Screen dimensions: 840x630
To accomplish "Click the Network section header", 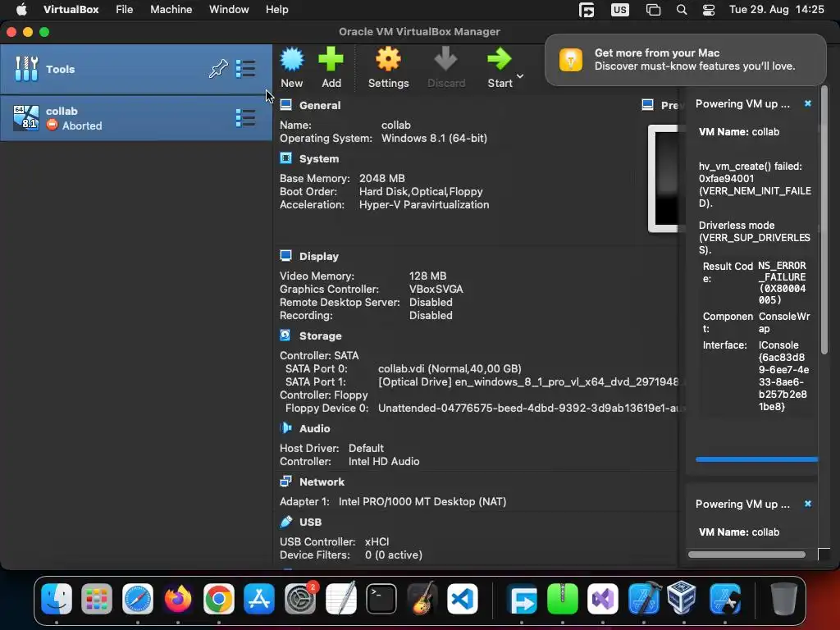I will click(x=322, y=482).
